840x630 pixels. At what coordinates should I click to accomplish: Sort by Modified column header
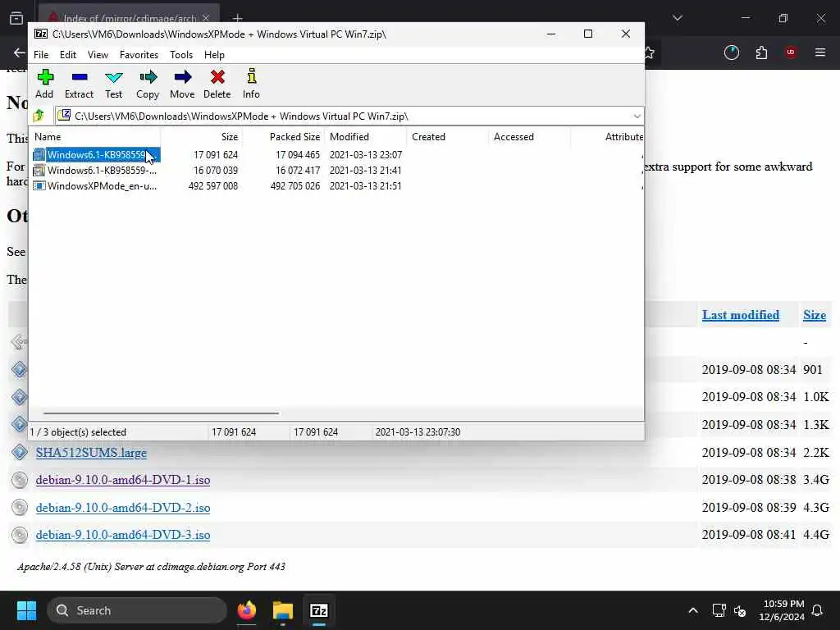[x=366, y=137]
